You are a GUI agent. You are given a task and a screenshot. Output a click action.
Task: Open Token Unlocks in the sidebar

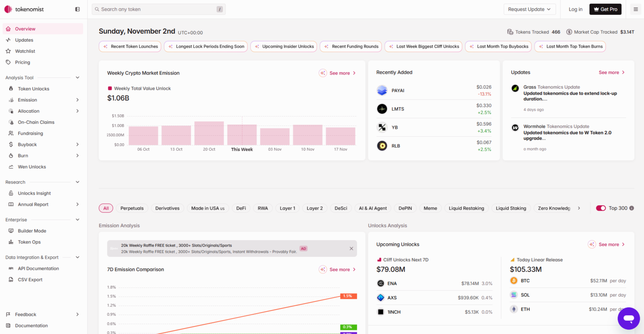[x=33, y=89]
